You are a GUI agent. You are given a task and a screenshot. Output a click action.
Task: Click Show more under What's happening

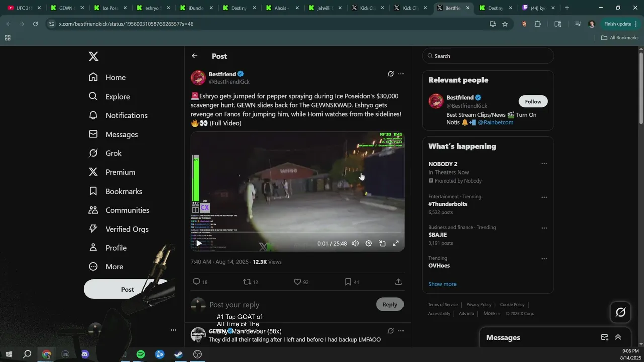[442, 284]
